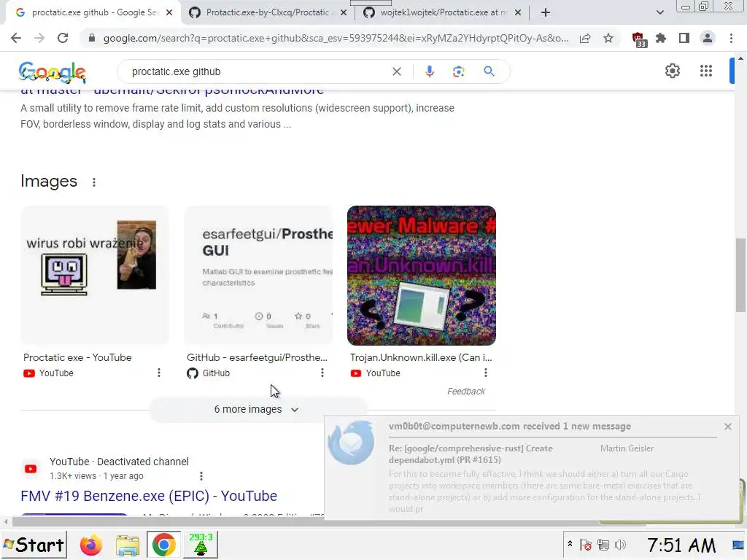
Task: Open options menu next to Images heading
Action: pyautogui.click(x=94, y=182)
